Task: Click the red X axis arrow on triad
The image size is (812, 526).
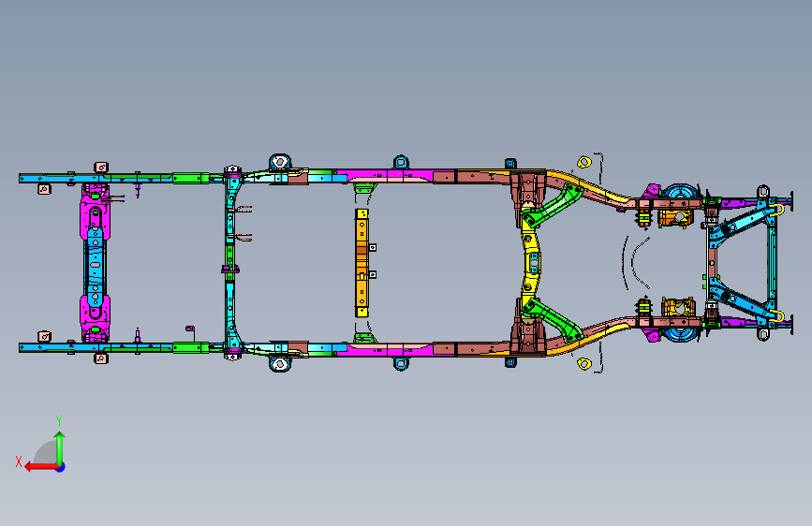Action: point(40,467)
